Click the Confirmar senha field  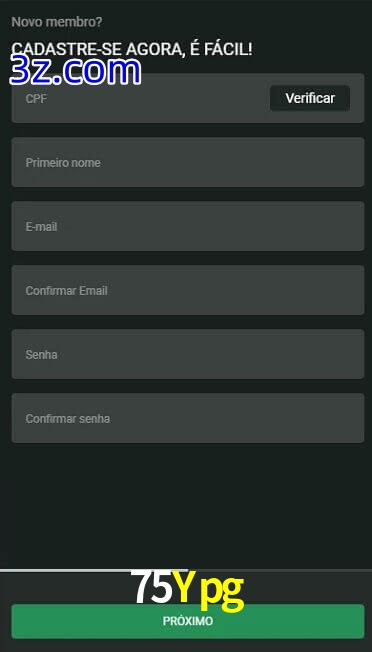[188, 418]
